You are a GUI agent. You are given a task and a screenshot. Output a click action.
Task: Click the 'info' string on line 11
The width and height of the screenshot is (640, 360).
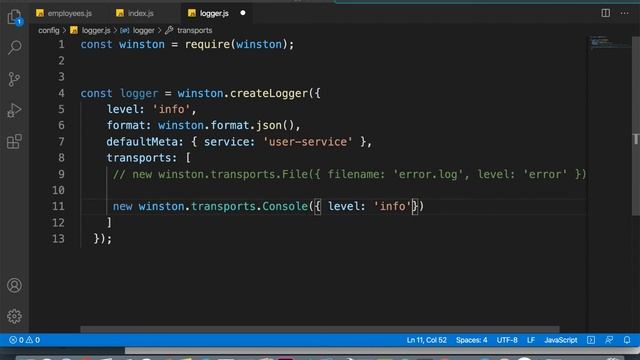[x=392, y=206]
